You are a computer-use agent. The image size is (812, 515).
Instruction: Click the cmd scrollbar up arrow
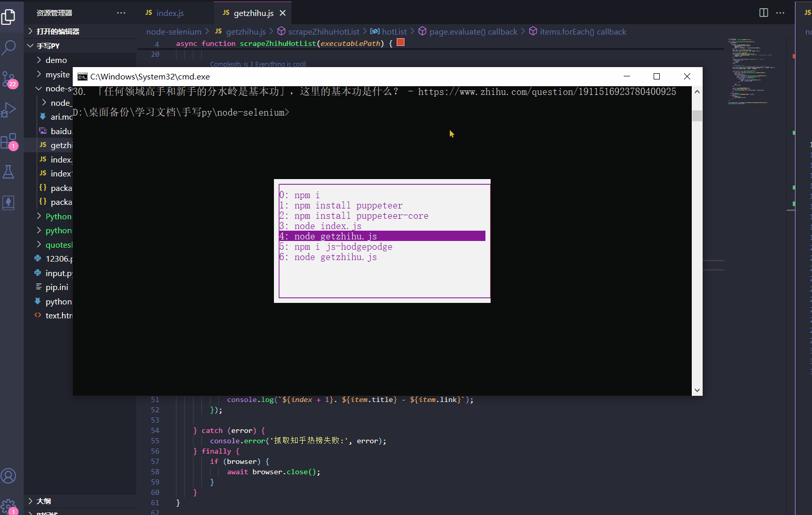697,92
